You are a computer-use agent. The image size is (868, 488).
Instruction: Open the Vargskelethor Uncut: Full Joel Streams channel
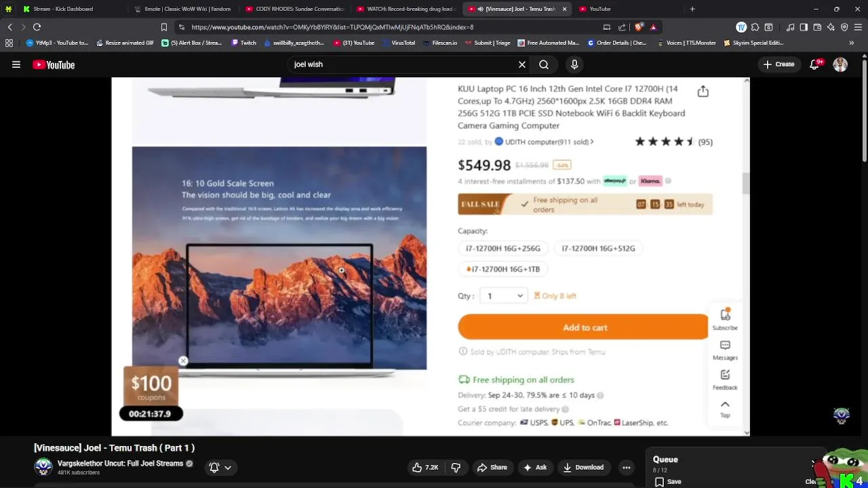(x=120, y=464)
